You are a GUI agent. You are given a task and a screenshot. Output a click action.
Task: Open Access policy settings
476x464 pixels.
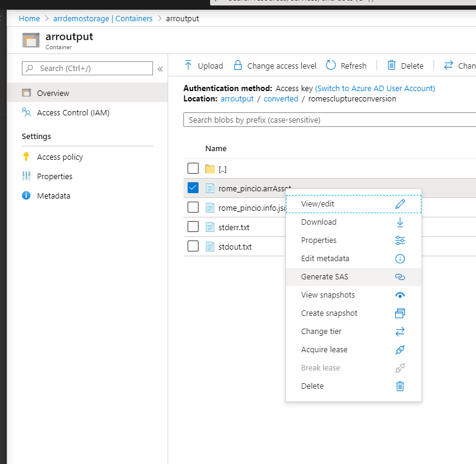(87, 157)
